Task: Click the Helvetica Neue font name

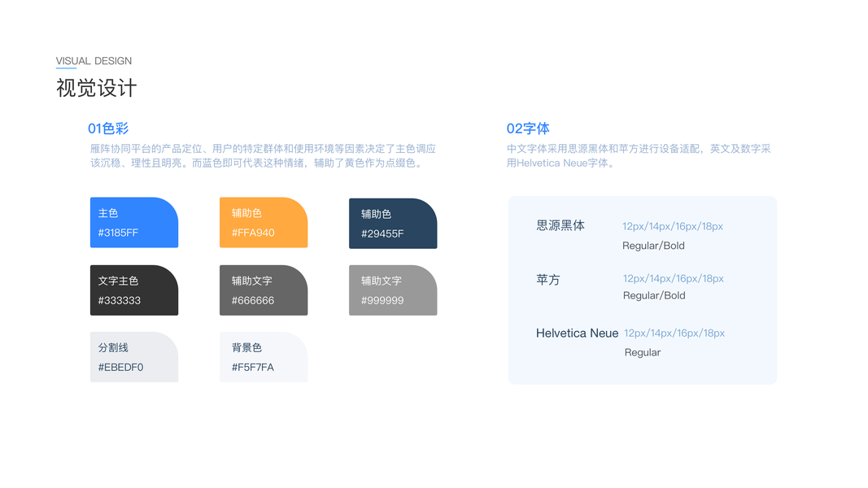Action: [x=577, y=333]
